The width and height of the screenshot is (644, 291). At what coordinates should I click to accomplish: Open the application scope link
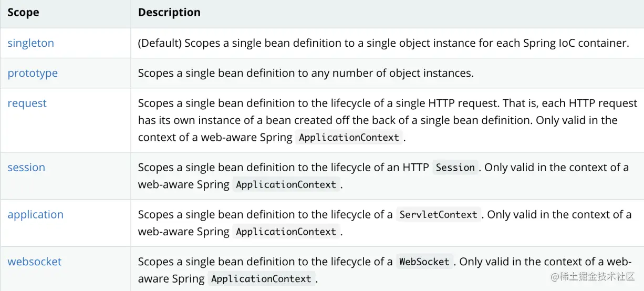(35, 214)
